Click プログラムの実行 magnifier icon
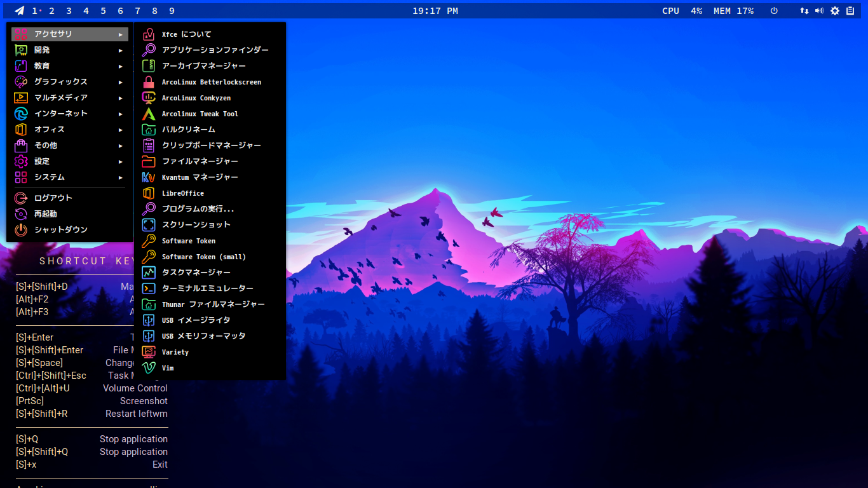The height and width of the screenshot is (488, 868). (x=149, y=209)
